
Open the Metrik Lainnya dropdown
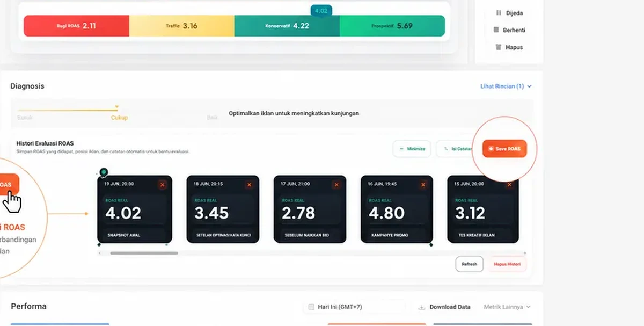click(x=507, y=307)
